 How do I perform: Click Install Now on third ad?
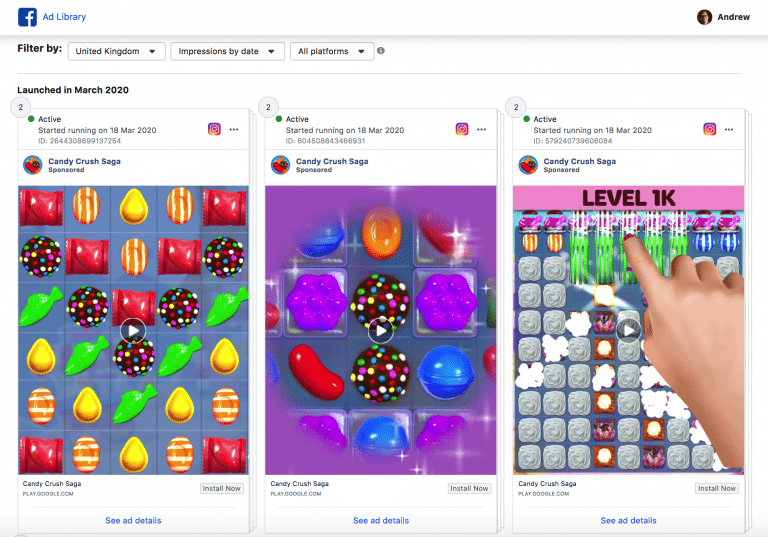point(717,488)
